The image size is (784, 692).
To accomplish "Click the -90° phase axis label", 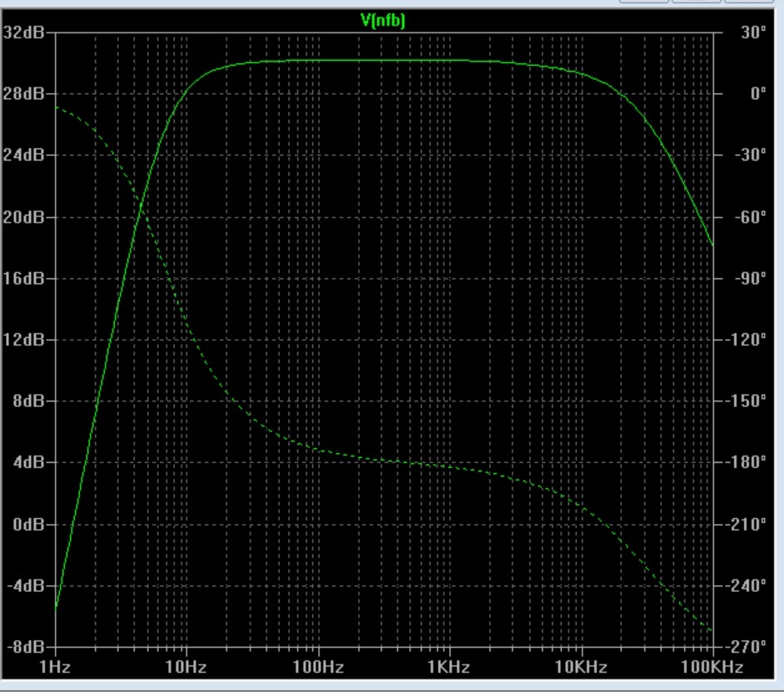I will click(x=750, y=278).
